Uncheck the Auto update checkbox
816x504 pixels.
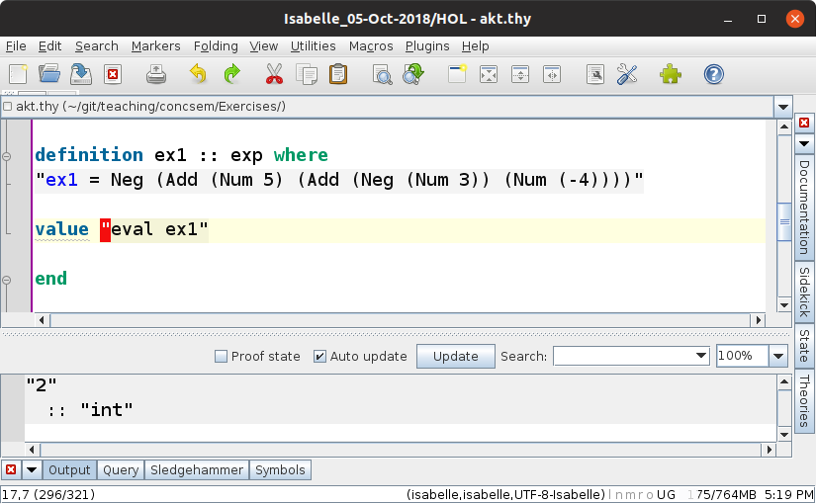[x=319, y=357]
